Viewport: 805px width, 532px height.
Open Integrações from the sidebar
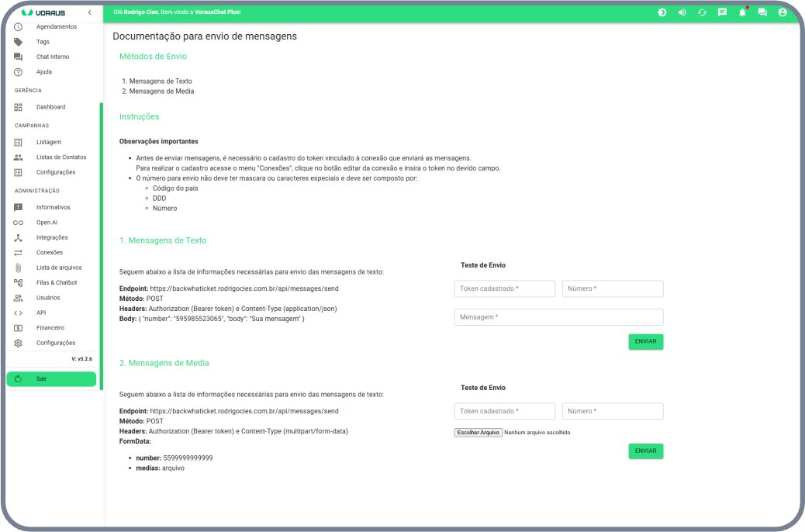[51, 237]
